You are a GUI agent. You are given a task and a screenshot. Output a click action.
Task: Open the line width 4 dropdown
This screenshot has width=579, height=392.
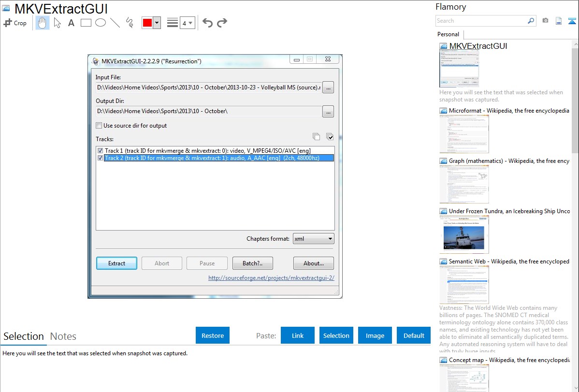pos(188,23)
